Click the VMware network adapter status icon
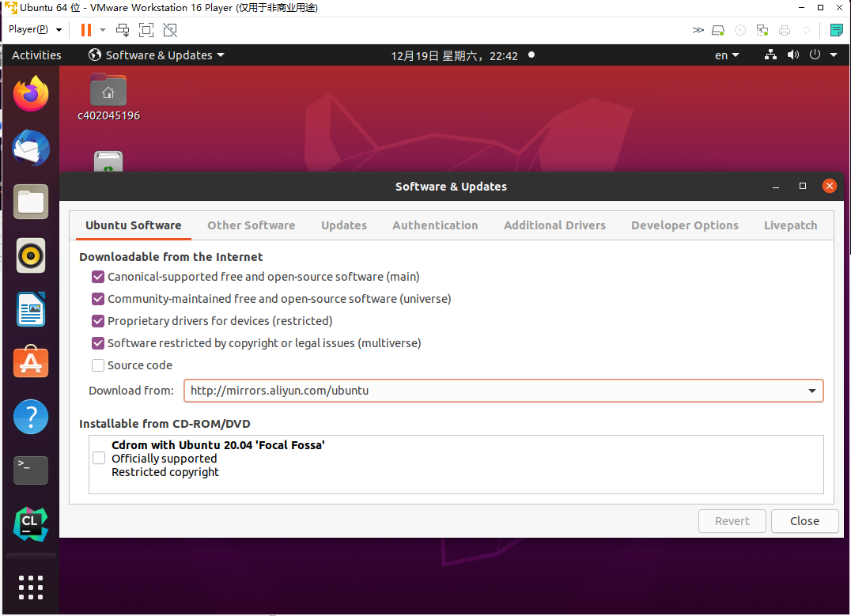Image resolution: width=851 pixels, height=616 pixels. [762, 29]
